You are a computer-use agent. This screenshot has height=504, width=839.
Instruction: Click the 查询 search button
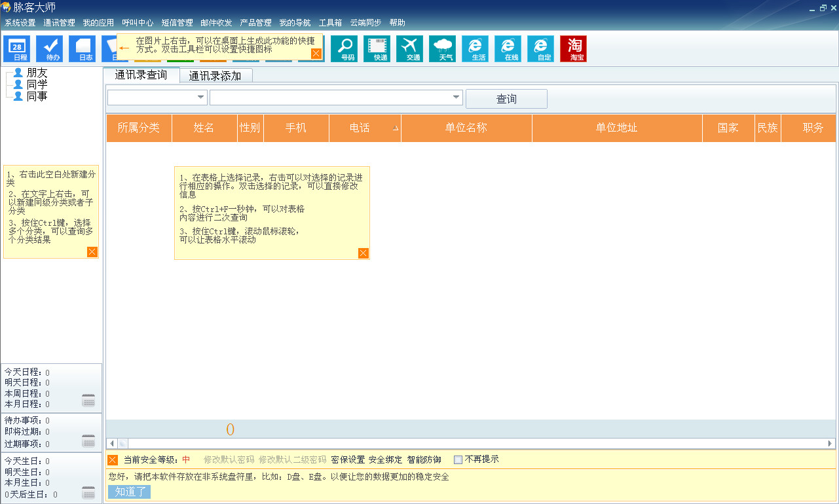[506, 99]
